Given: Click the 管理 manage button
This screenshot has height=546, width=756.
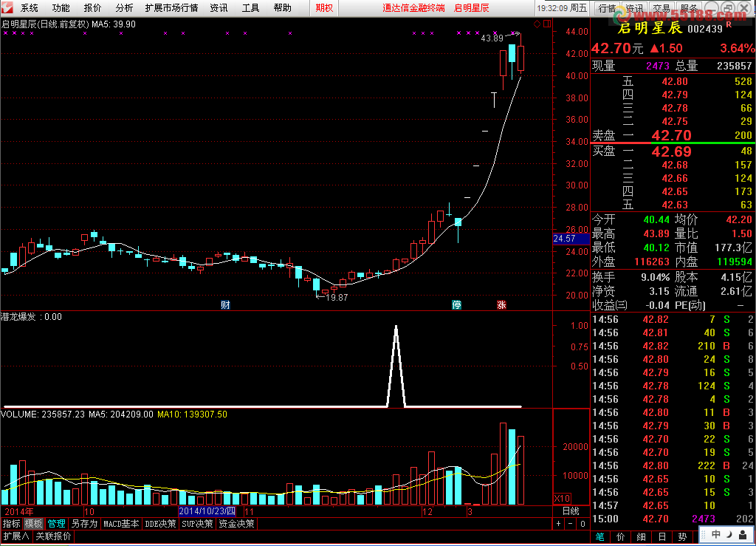Looking at the screenshot, I should 56,523.
